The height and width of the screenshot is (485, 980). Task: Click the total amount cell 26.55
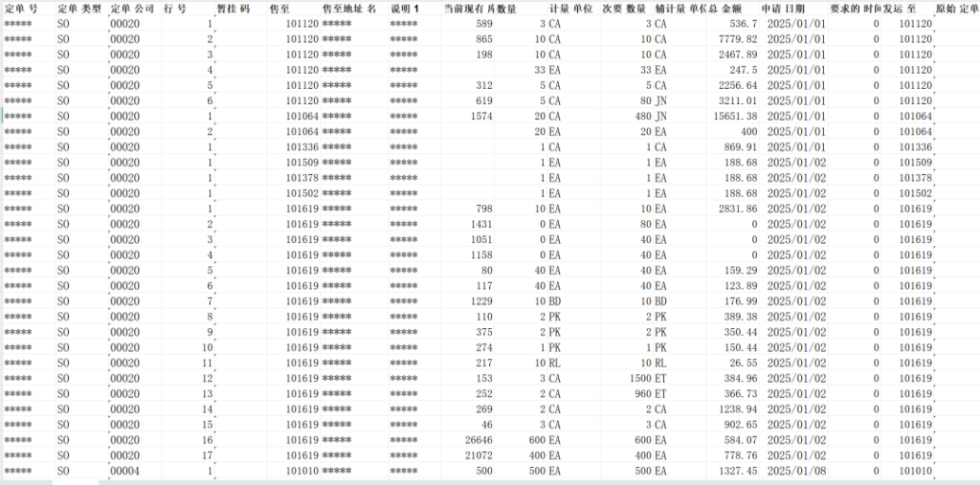pos(743,364)
